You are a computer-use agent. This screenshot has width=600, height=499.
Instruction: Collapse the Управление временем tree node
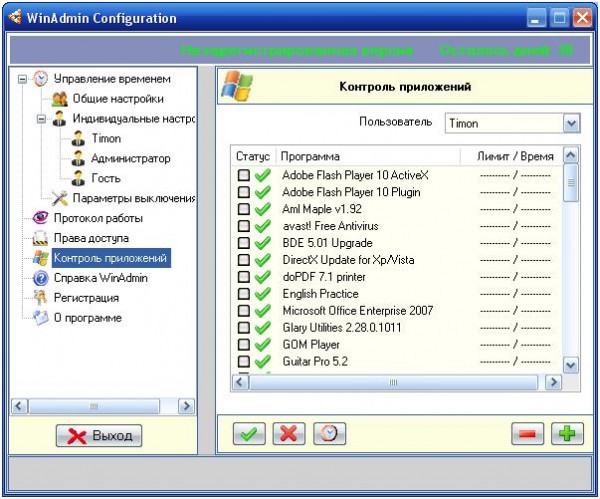23,79
